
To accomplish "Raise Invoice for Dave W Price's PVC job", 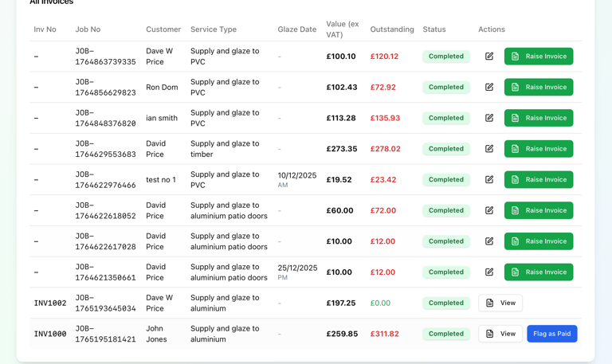I will point(539,57).
